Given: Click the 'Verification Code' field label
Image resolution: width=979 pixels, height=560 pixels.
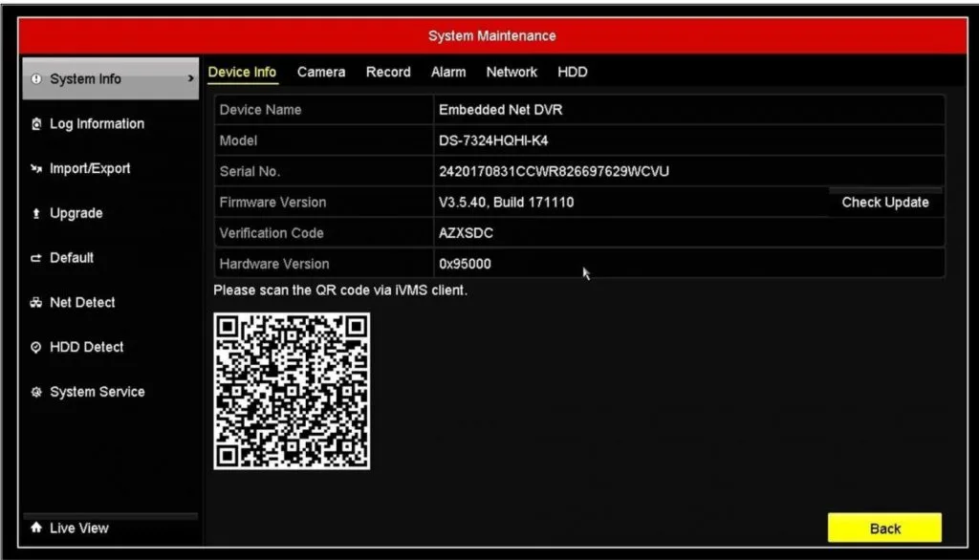Looking at the screenshot, I should [x=272, y=233].
